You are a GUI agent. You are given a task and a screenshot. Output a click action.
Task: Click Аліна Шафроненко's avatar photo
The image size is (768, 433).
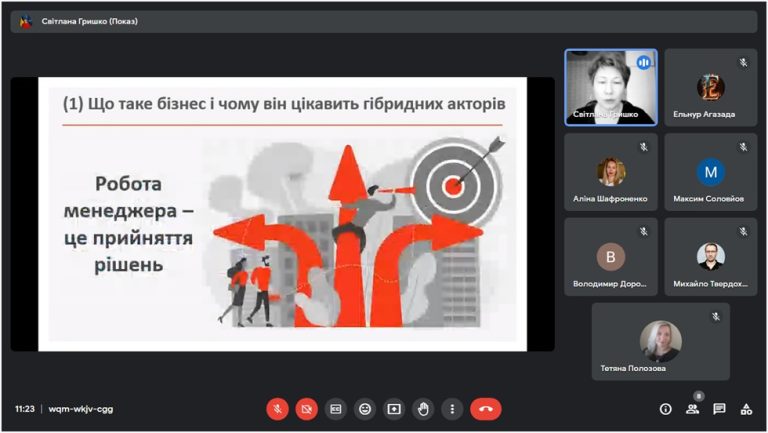[x=611, y=172]
